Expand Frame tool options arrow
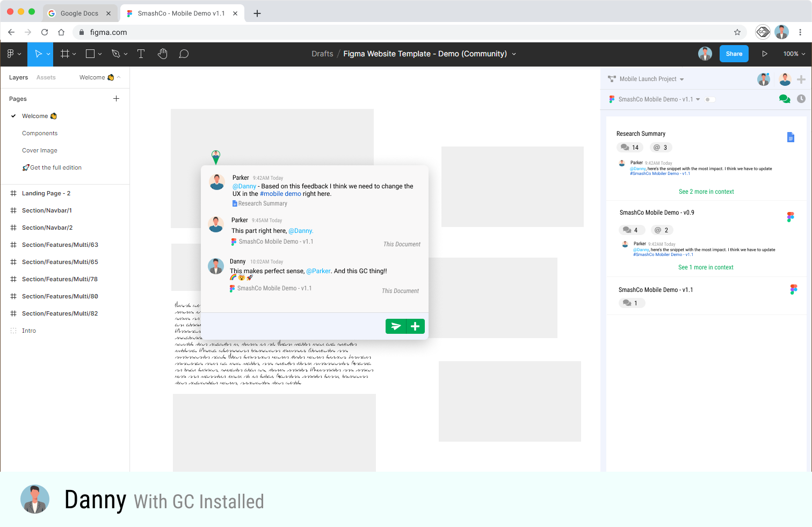 tap(74, 54)
